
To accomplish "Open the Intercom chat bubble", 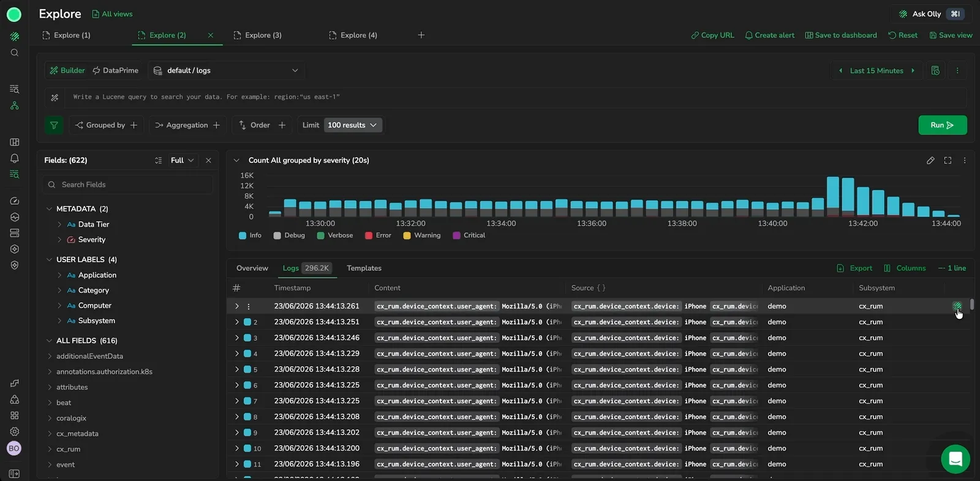I will coord(956,459).
